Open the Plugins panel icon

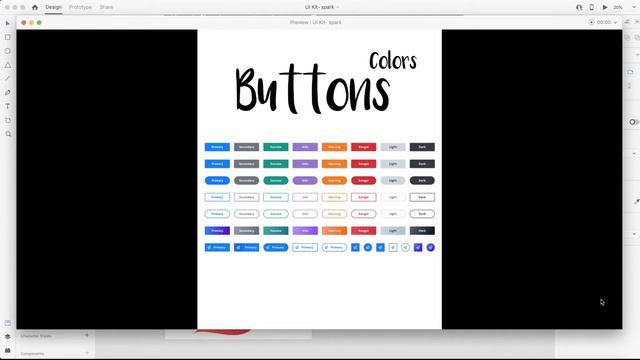click(8, 350)
